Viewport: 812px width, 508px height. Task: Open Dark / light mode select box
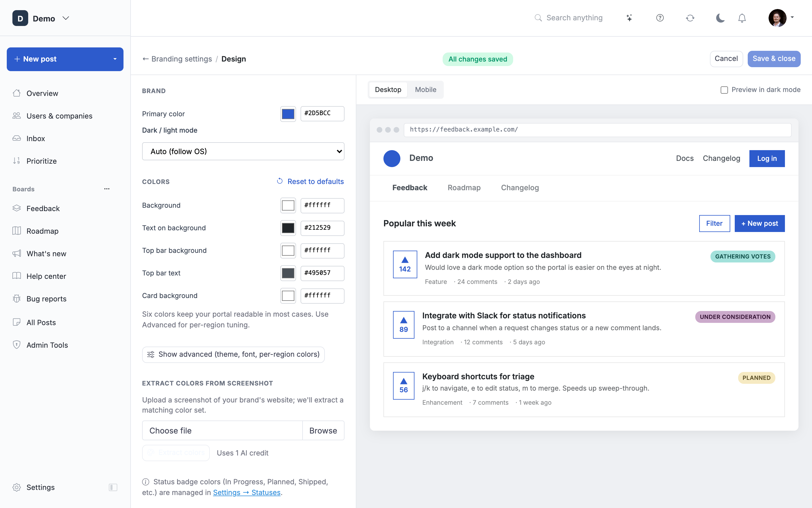[x=243, y=151]
